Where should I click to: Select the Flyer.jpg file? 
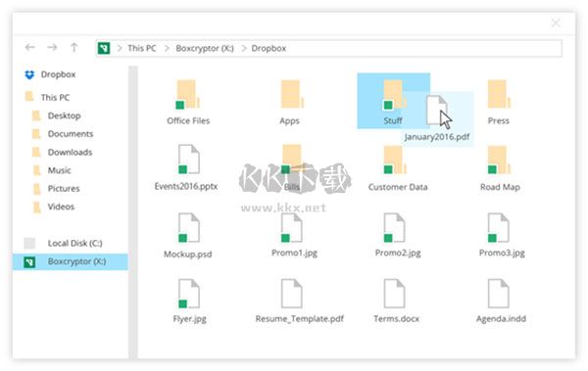[189, 301]
